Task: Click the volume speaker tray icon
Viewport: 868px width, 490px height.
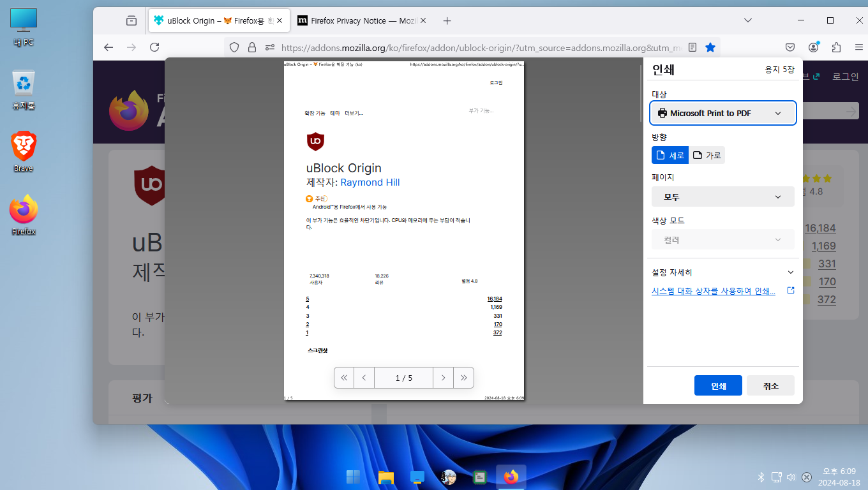Action: pos(791,477)
